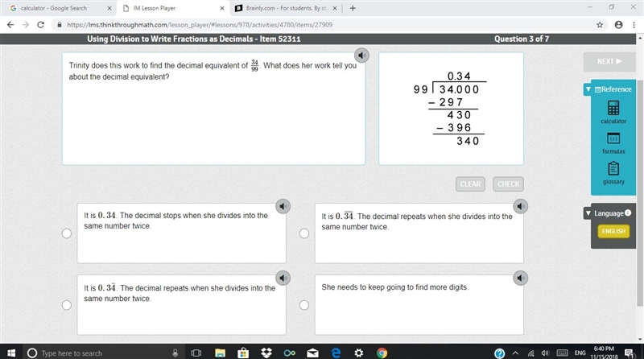Select 'She needs to keep going' radio button
This screenshot has height=359, width=644.
304,305
